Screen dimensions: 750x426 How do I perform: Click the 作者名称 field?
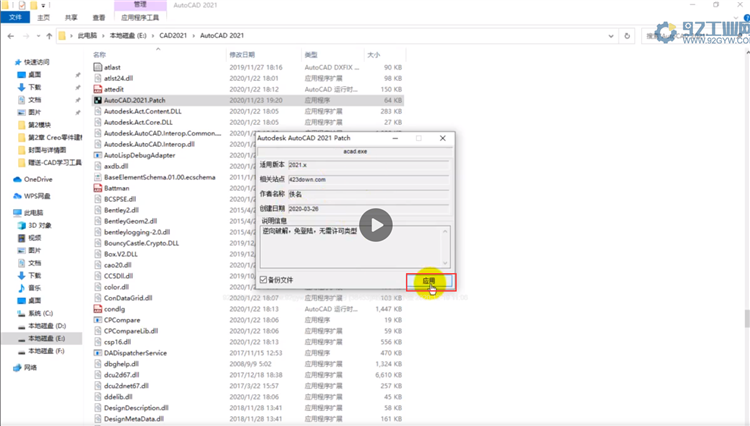click(x=368, y=194)
